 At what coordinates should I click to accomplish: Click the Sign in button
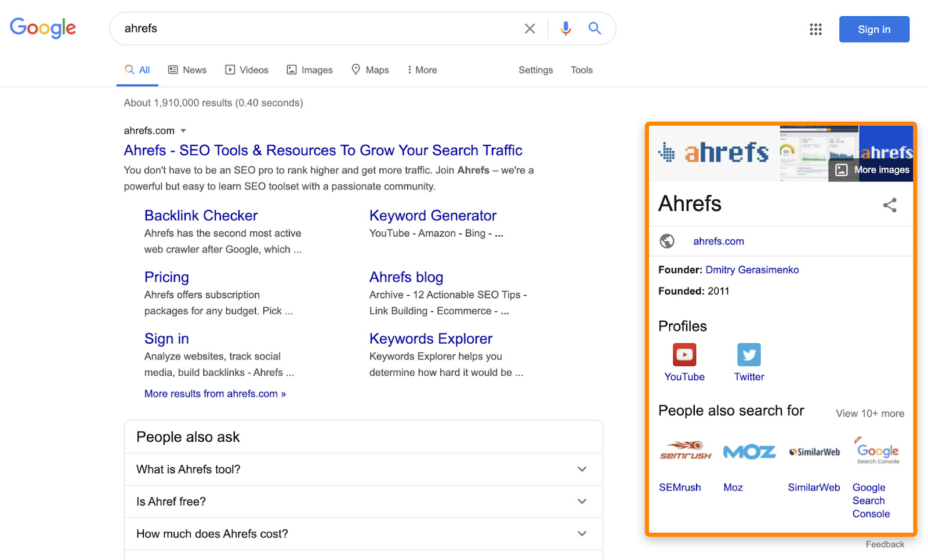[874, 29]
